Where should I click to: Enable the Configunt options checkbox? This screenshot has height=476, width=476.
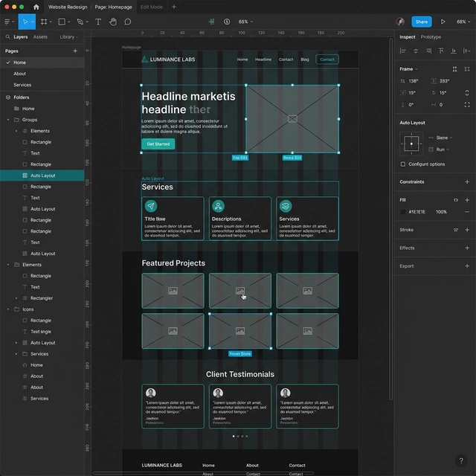[403, 164]
